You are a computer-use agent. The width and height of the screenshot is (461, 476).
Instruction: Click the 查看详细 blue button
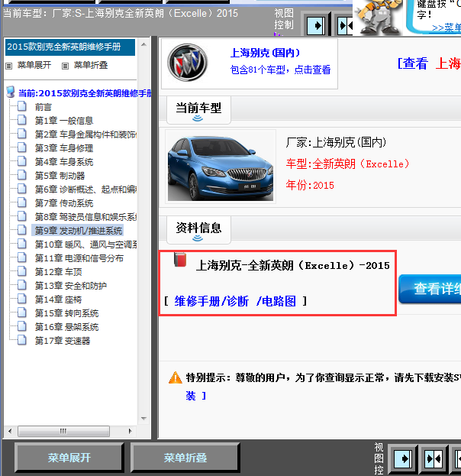point(430,289)
